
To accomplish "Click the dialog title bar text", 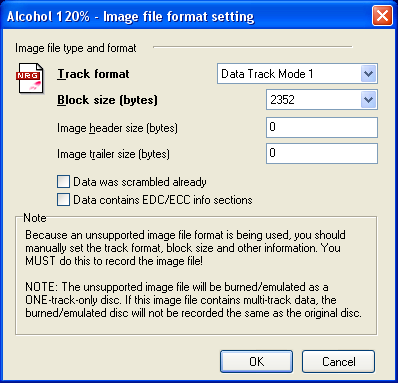I will [131, 16].
